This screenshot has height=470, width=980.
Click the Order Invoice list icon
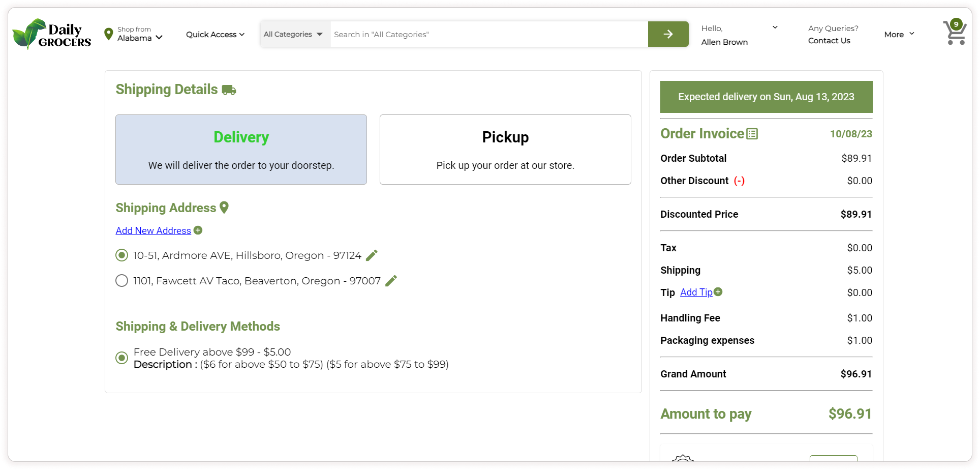(x=752, y=134)
